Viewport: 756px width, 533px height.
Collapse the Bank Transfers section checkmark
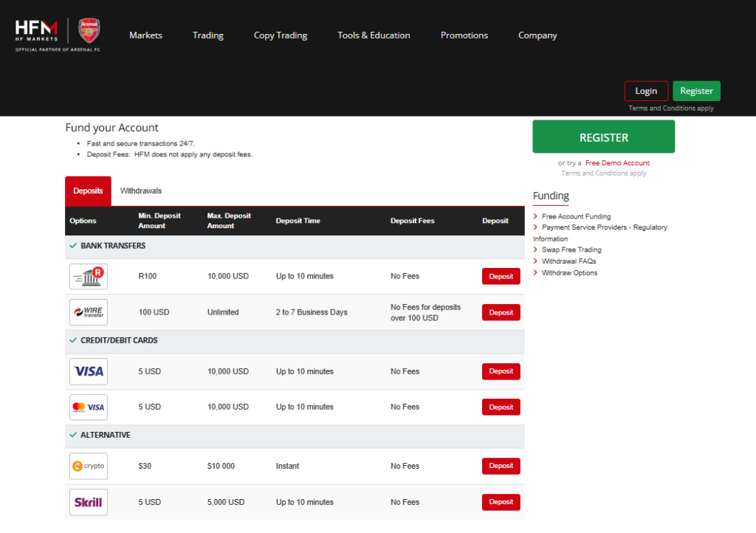pyautogui.click(x=73, y=246)
